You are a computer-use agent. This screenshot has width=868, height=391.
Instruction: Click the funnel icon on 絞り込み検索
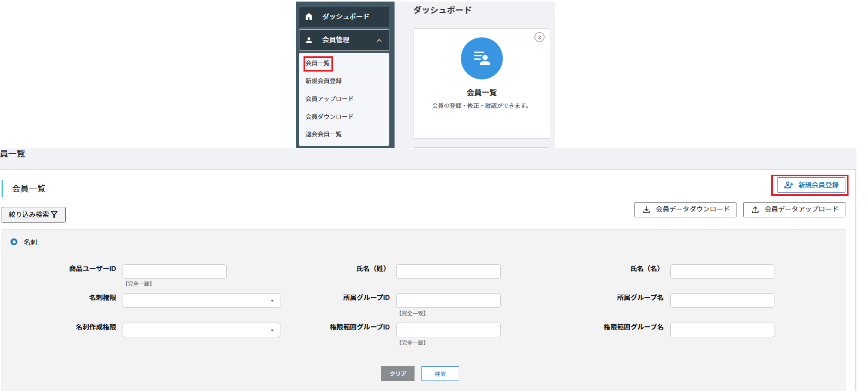[x=54, y=215]
